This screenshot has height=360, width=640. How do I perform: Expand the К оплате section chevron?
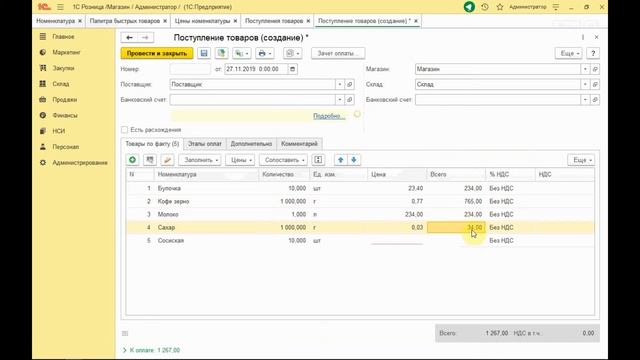click(124, 350)
